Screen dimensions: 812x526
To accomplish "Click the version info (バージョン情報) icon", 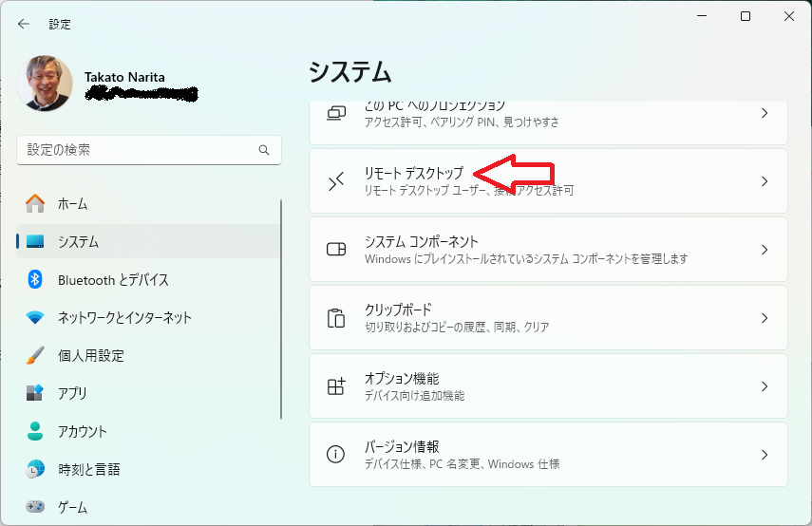I will coord(336,455).
